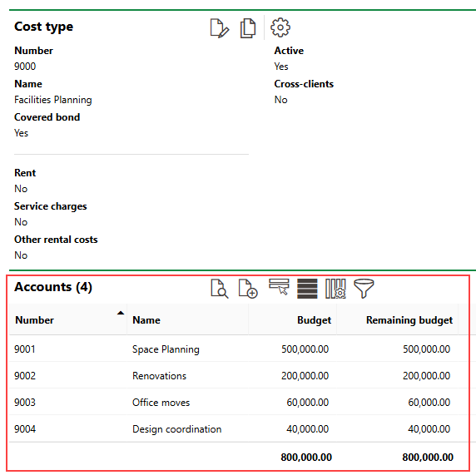Click 60,000.00 in the Budget column
This screenshot has height=475, width=476.
(x=308, y=403)
